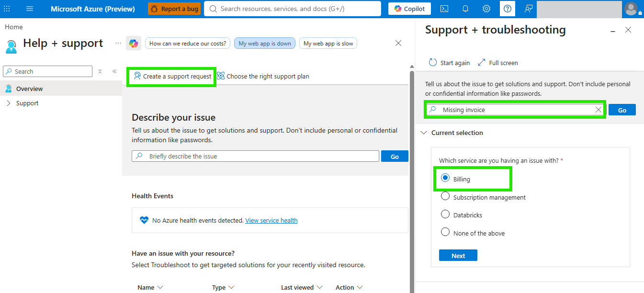Open the Type column sort dropdown
The image size is (644, 293).
point(231,287)
